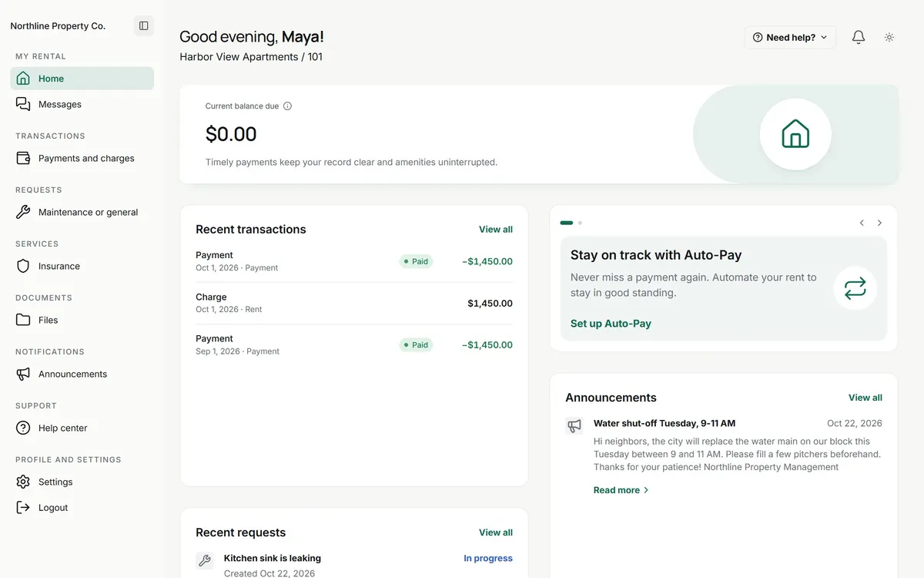This screenshot has width=924, height=578.
Task: Click the Logout arrow icon
Action: coord(23,508)
